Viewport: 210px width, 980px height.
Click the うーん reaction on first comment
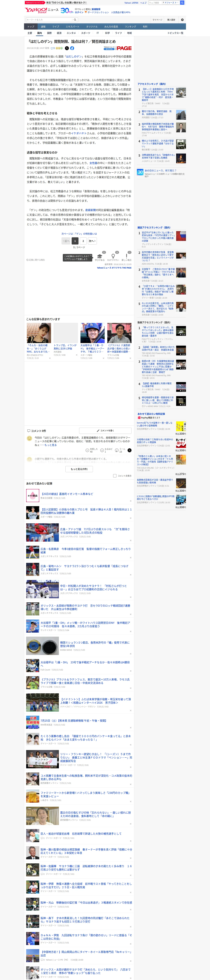click(120, 450)
